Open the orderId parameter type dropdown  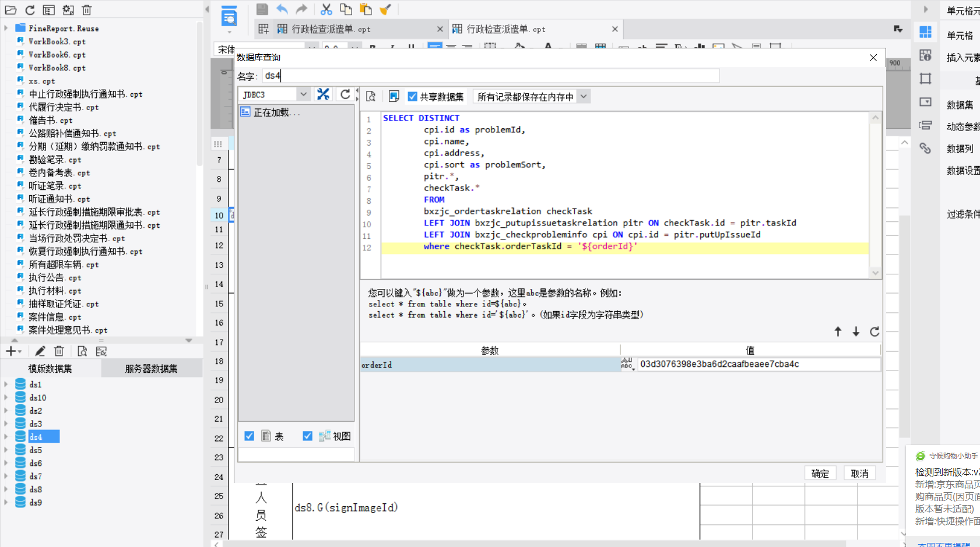[627, 364]
